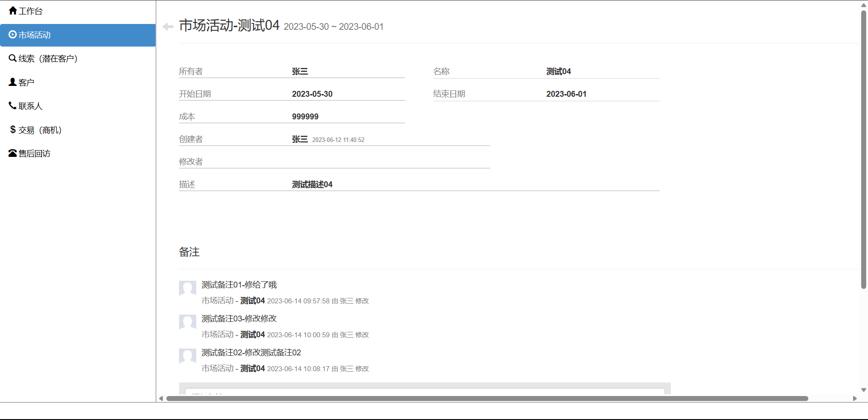Image resolution: width=868 pixels, height=420 pixels.
Task: Click name value 测试04
Action: click(558, 71)
